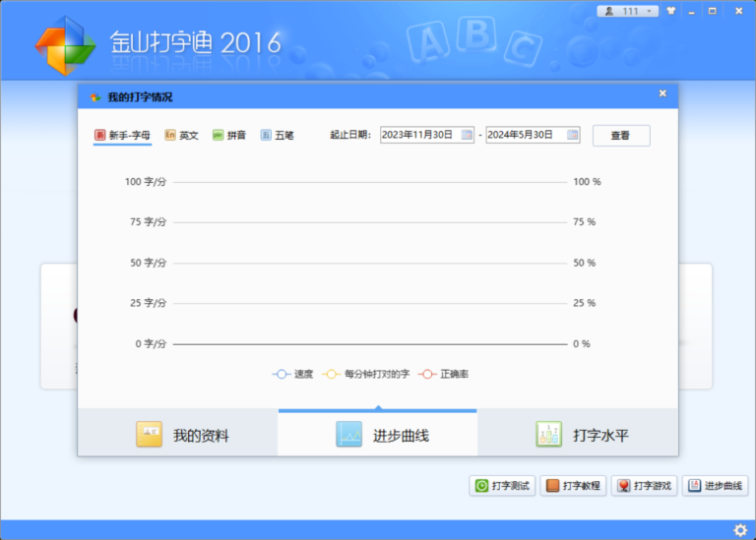Click the 50 字/分 axis label

click(x=148, y=263)
